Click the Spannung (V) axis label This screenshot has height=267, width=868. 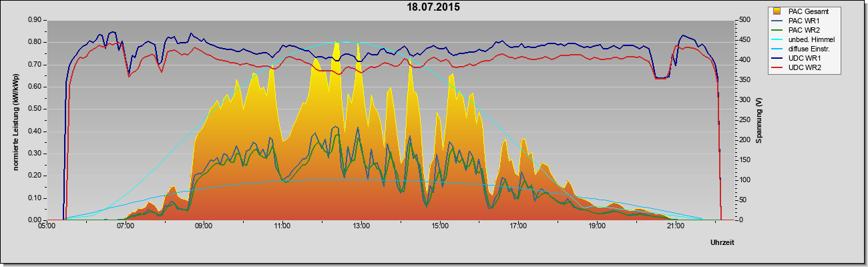pos(758,120)
